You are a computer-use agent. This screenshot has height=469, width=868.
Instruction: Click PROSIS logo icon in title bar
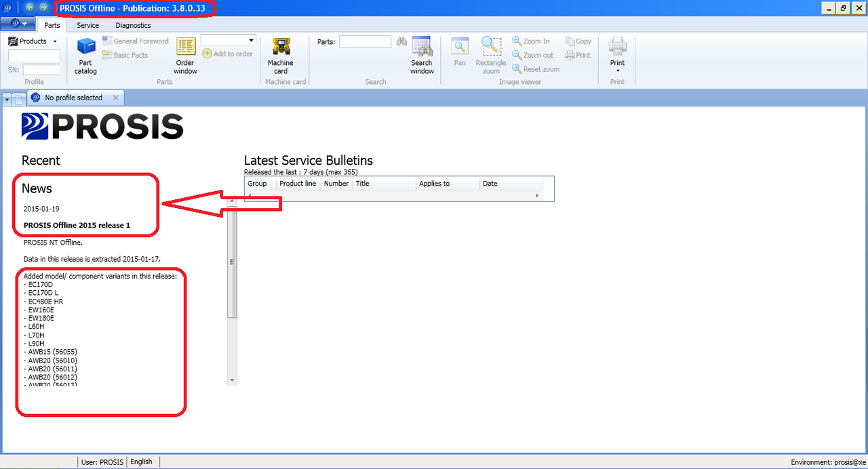click(7, 7)
